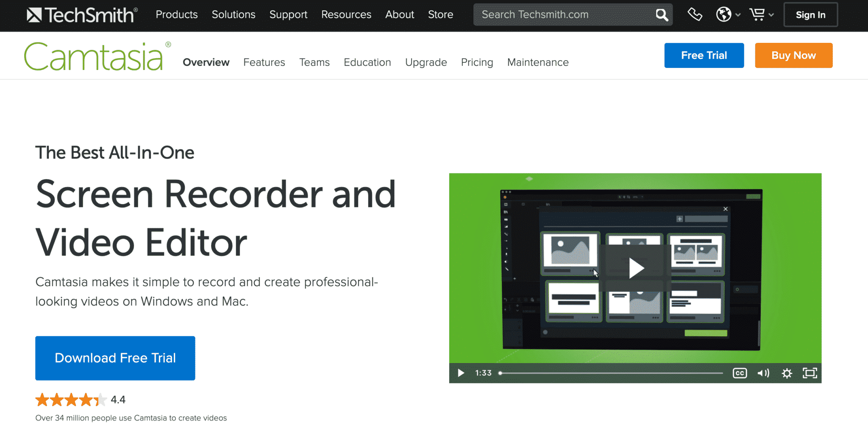Mute the video audio
This screenshot has height=431, width=868.
click(x=763, y=373)
